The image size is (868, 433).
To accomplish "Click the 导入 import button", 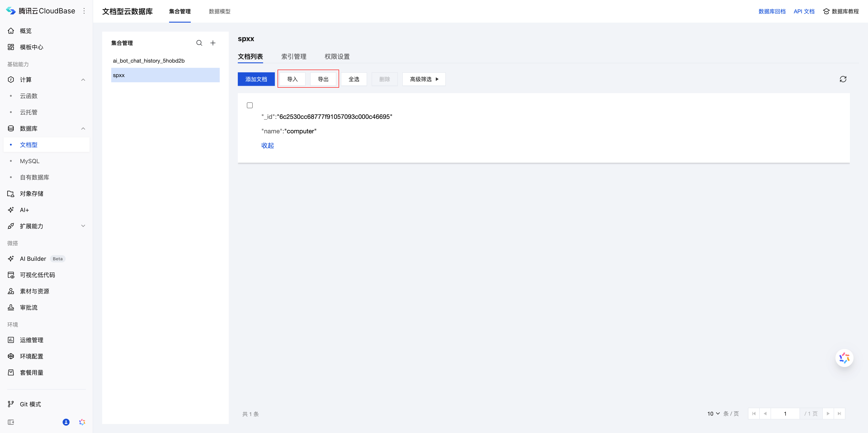I will (292, 79).
